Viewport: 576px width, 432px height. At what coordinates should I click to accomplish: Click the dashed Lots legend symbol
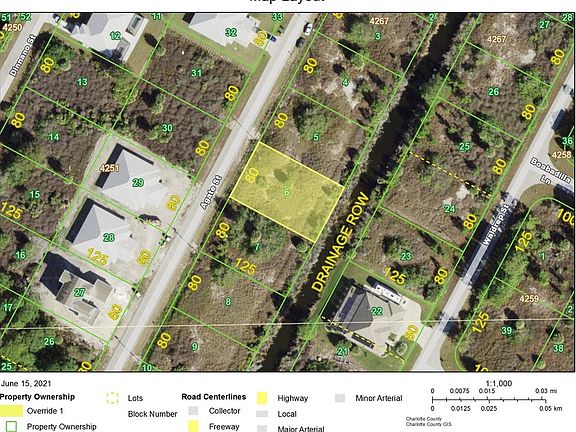112,398
